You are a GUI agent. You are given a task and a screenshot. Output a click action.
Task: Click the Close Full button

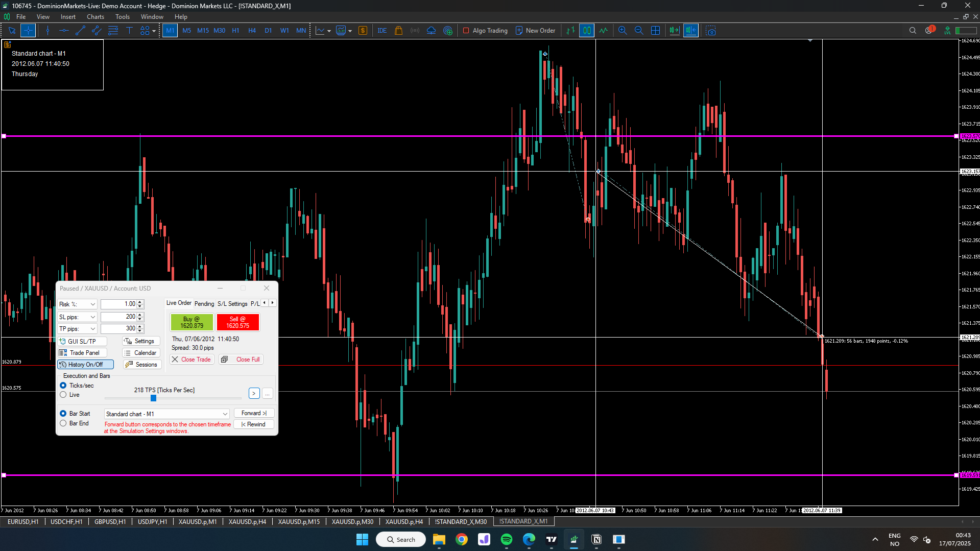[241, 360]
